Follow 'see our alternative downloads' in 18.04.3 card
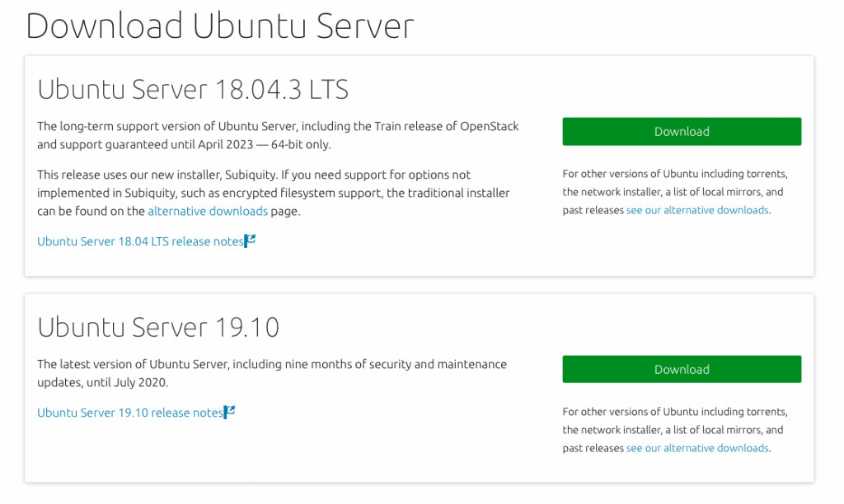Image resolution: width=844 pixels, height=504 pixels. coord(697,210)
